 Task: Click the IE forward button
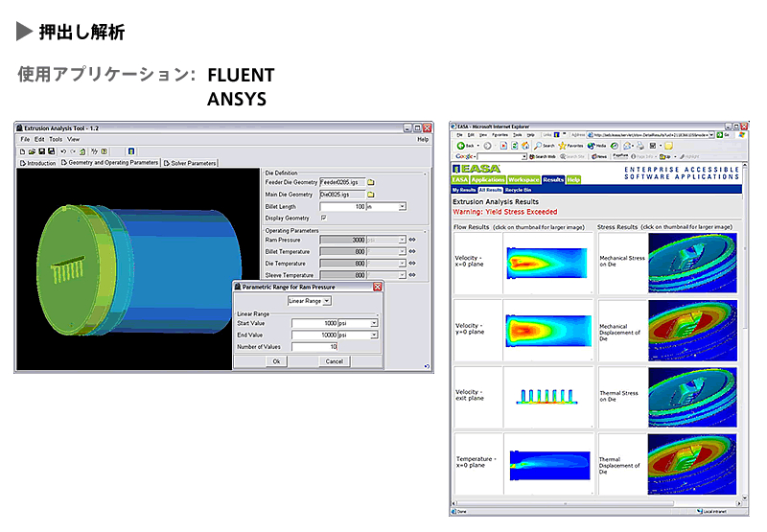487,146
